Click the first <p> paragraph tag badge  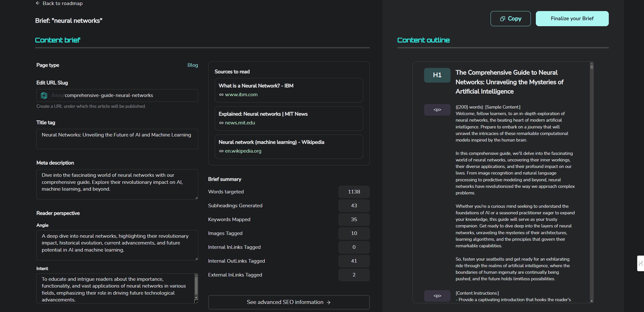click(x=437, y=110)
